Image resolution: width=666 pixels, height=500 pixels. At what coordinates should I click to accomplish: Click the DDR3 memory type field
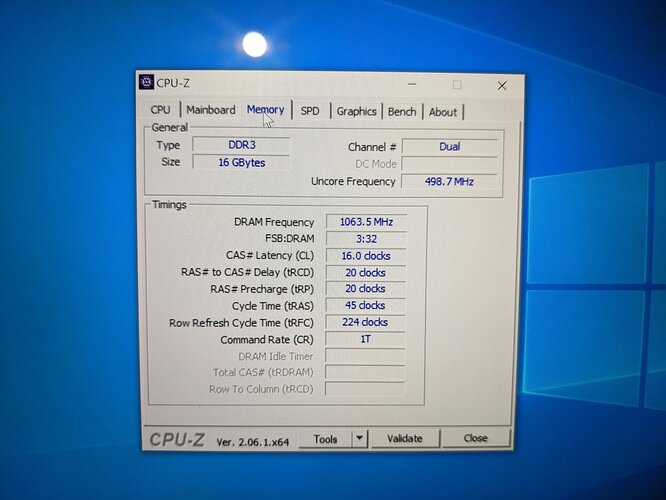point(241,145)
